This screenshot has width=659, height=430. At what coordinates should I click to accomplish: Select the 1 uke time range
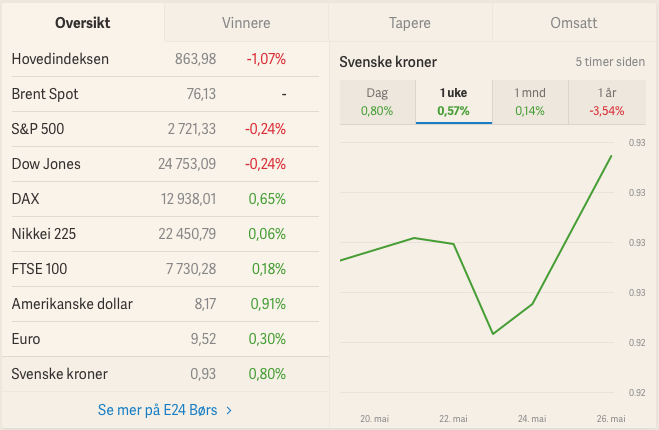click(x=453, y=101)
